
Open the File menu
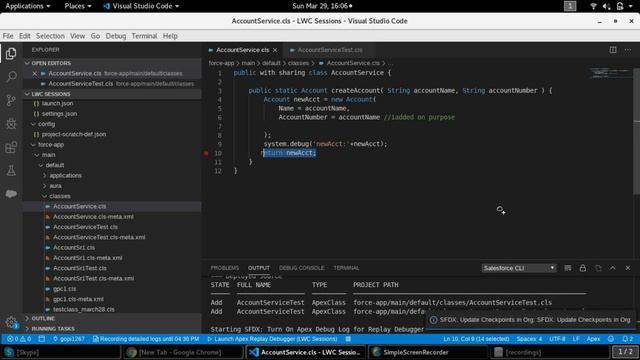point(8,36)
